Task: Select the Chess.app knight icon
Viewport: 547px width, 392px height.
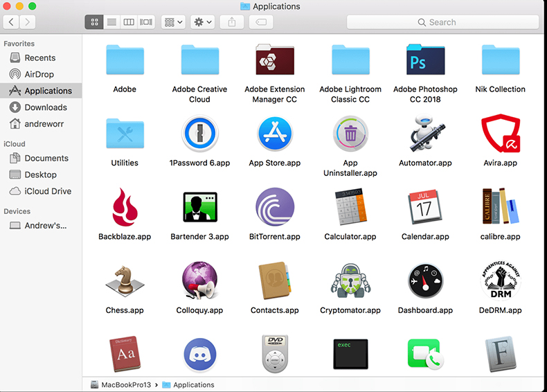Action: coord(125,281)
